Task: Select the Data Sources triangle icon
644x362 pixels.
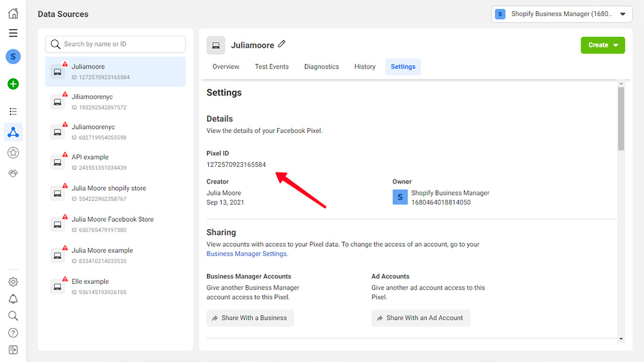Action: 13,132
